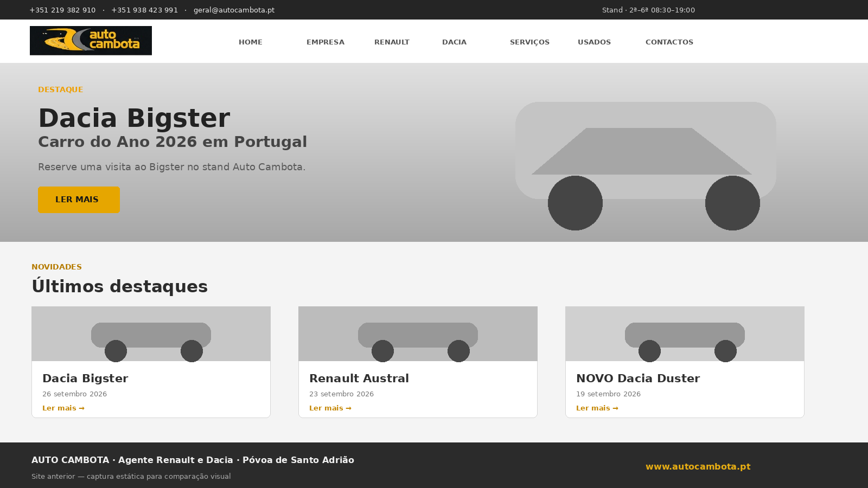The height and width of the screenshot is (488, 868).
Task: Click the stand opening hours text
Action: tap(648, 10)
